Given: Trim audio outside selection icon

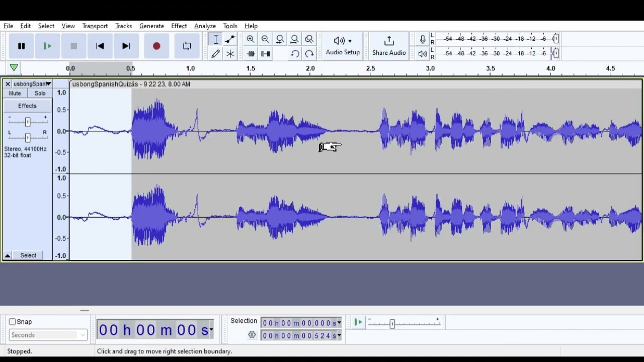Looking at the screenshot, I should coord(251,54).
